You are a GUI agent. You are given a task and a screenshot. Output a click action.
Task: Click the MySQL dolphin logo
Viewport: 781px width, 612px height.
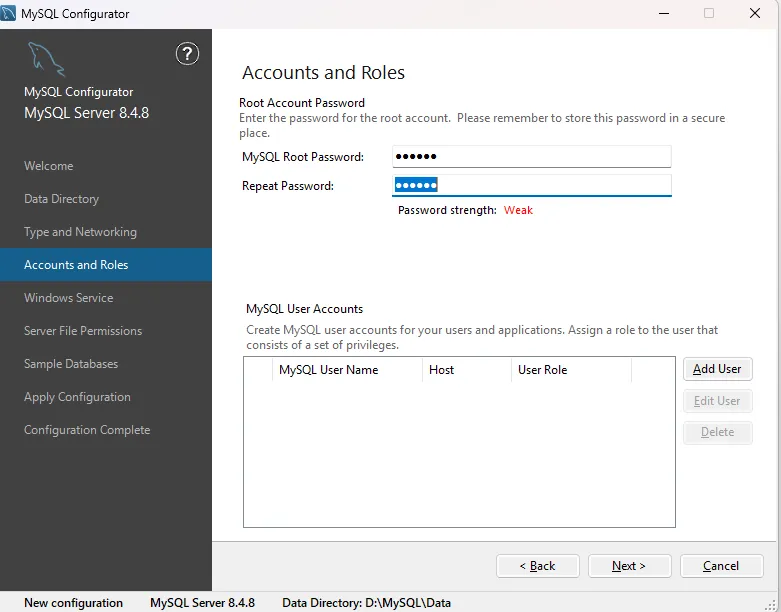coord(46,58)
